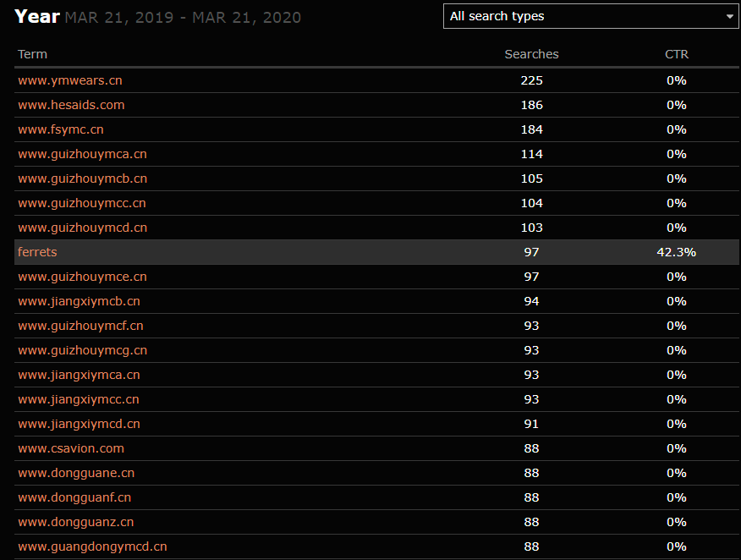Open the www.csavion.com term link
Image resolution: width=741 pixels, height=560 pixels.
pyautogui.click(x=71, y=448)
